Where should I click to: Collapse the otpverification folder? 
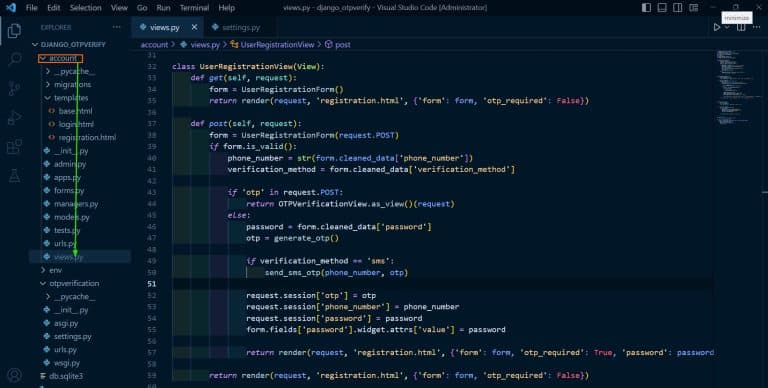(x=43, y=283)
